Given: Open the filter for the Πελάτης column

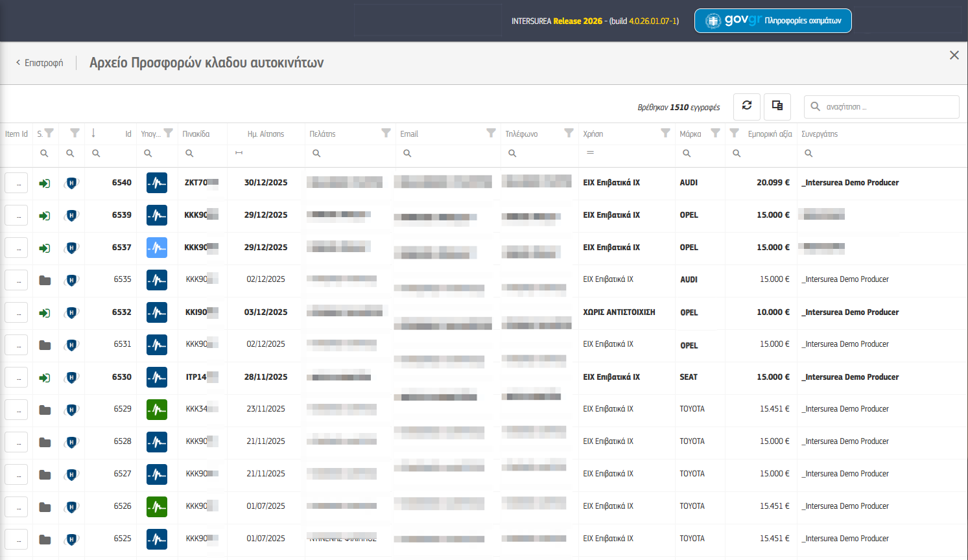Looking at the screenshot, I should coord(386,133).
